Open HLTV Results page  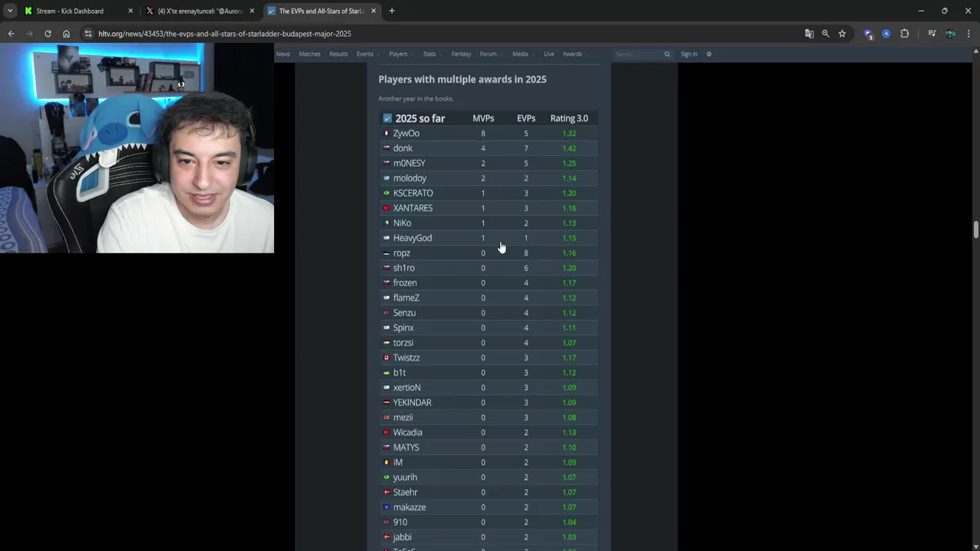click(338, 54)
